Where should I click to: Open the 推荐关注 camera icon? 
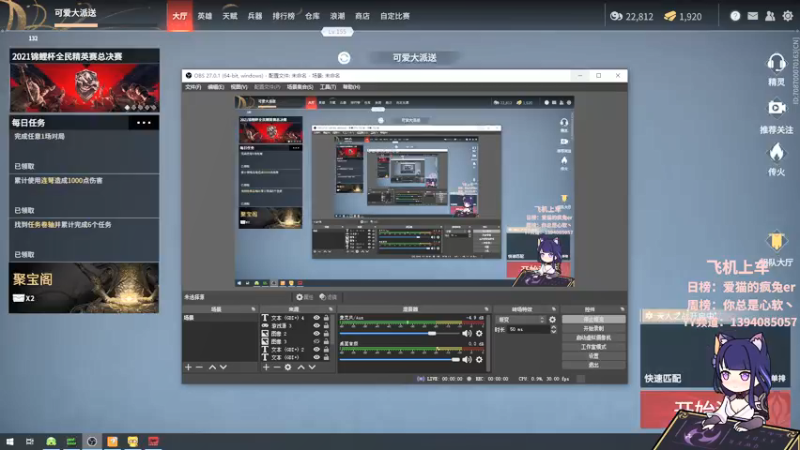[x=776, y=108]
